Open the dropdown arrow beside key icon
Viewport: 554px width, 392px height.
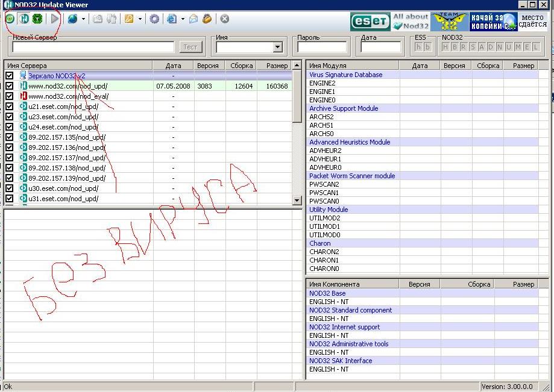(x=140, y=19)
